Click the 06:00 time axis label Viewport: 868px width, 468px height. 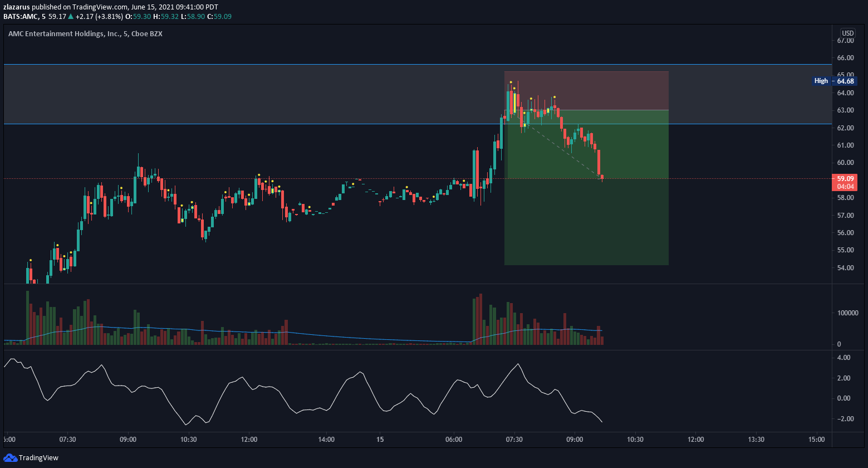[x=454, y=440]
